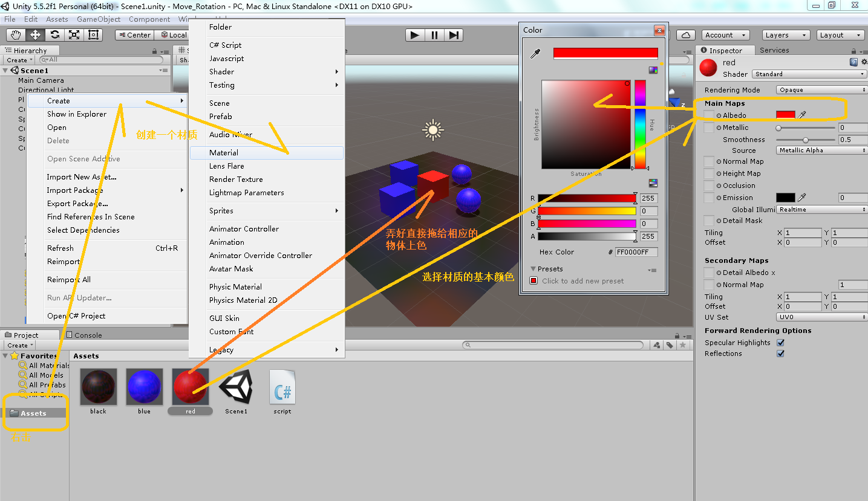Click the Pause button
Screen dimensions: 868x501
coord(434,35)
